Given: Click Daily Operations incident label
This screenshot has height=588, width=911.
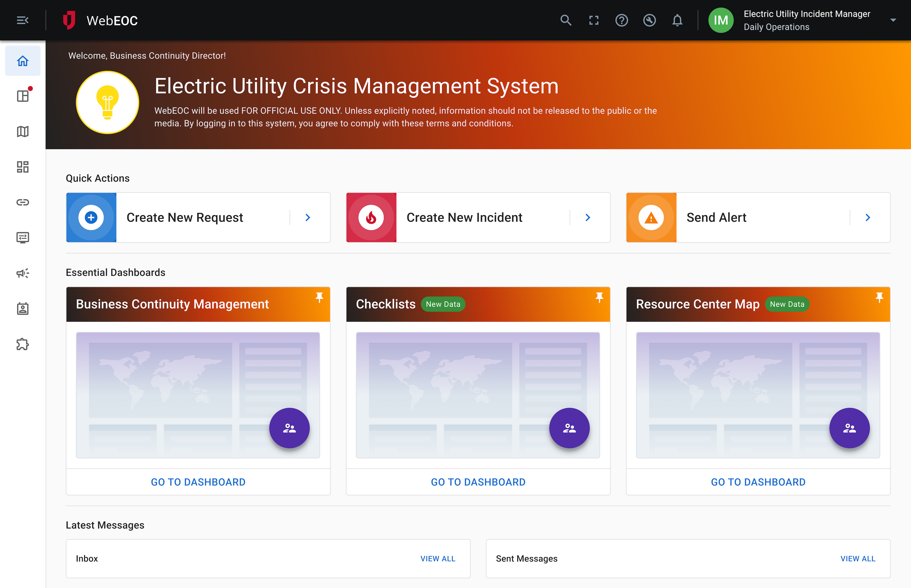Looking at the screenshot, I should 776,27.
